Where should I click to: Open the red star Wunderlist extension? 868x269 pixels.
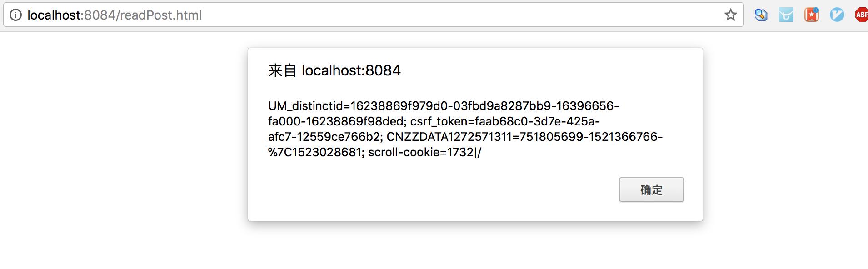811,15
